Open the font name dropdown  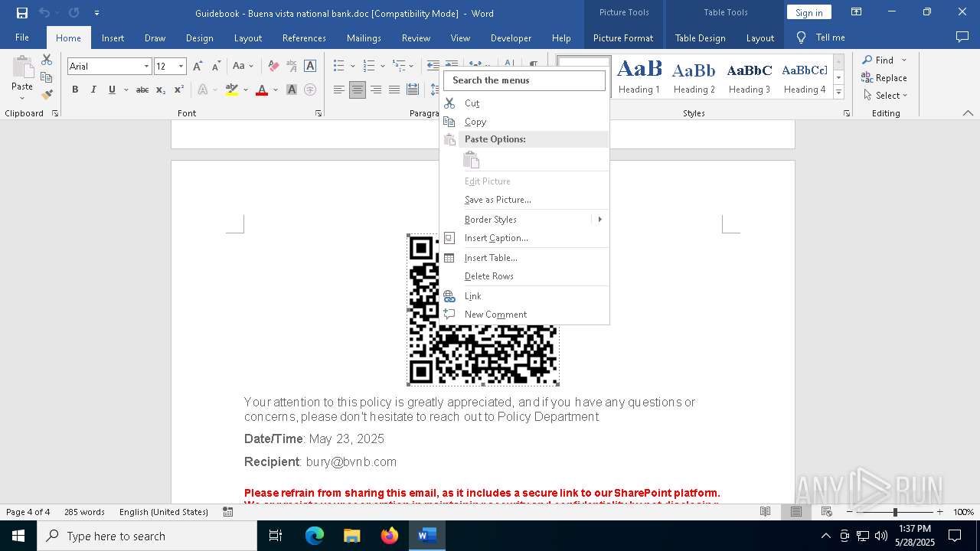coord(146,67)
